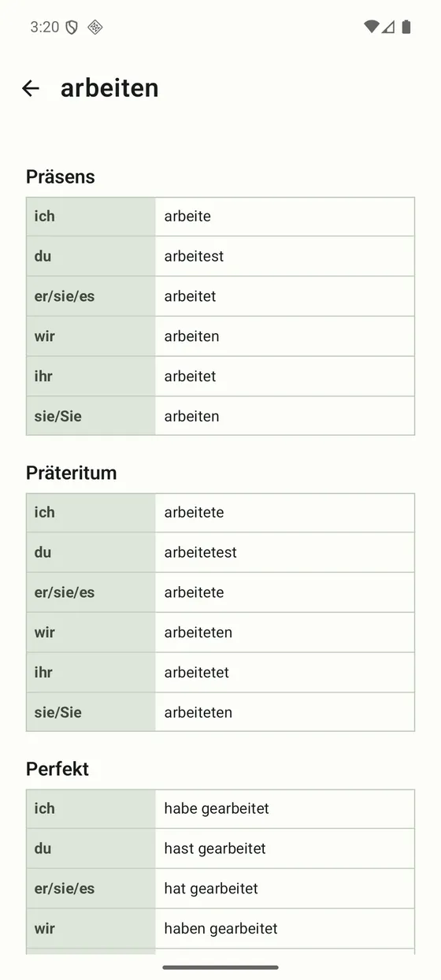Screen dimensions: 441x980
Task: Go back with the arrow icon
Action: coord(31,88)
